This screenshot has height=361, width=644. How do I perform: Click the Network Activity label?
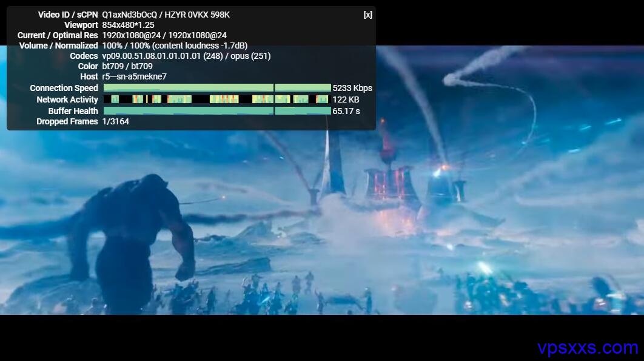[x=67, y=100]
